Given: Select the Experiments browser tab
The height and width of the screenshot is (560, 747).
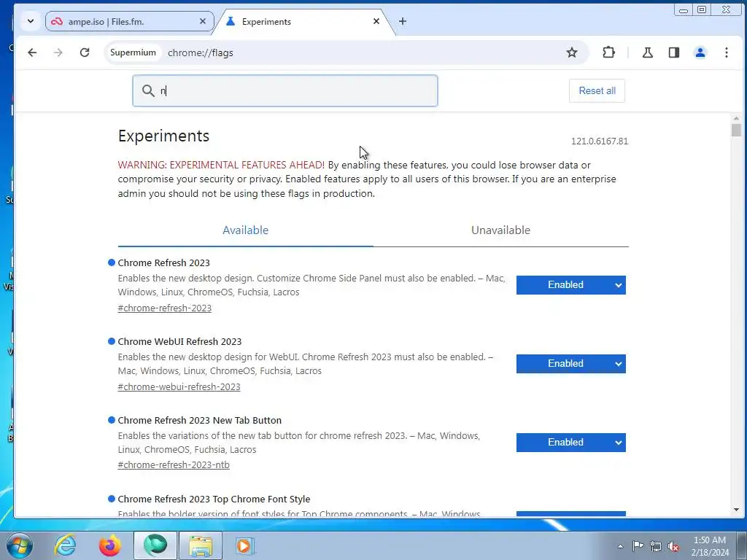Looking at the screenshot, I should [x=303, y=21].
